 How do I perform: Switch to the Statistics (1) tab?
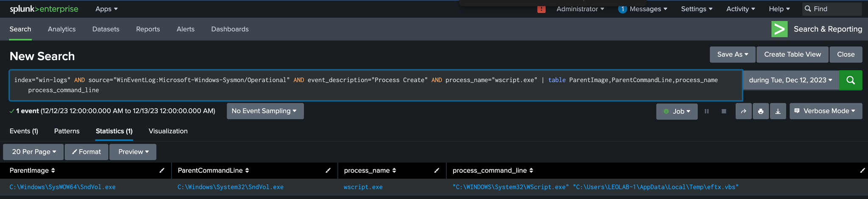point(114,131)
